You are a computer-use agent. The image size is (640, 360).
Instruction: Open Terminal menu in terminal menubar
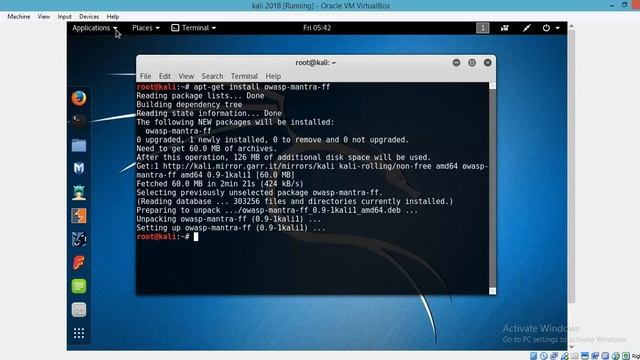tap(244, 76)
